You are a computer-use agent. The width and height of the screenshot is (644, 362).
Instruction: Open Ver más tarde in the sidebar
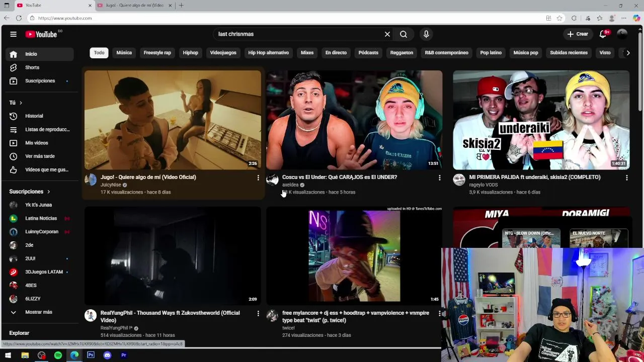pyautogui.click(x=40, y=156)
